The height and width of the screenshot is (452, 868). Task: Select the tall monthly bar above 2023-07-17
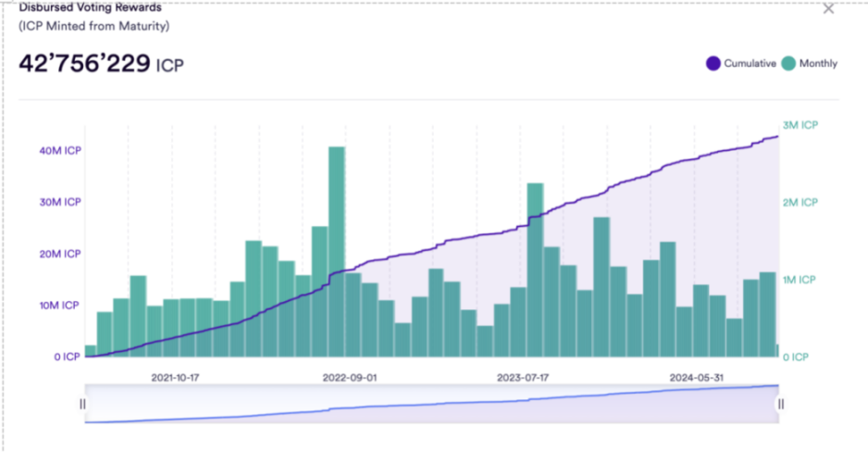535,269
